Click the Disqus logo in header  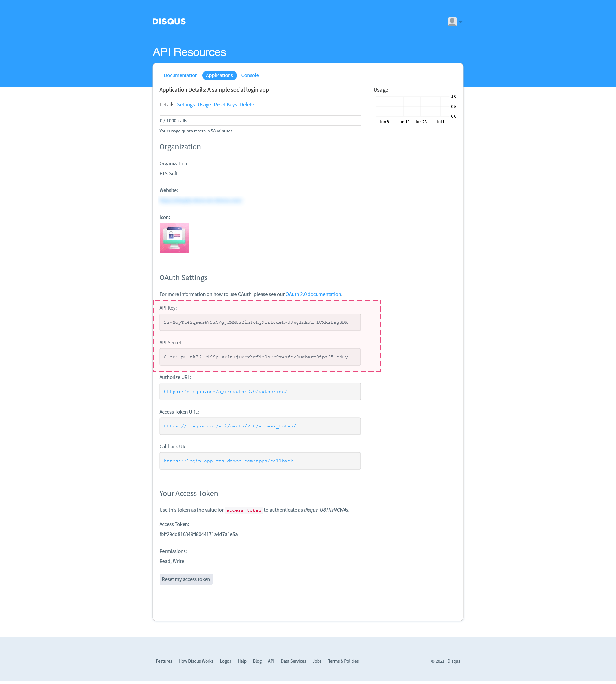point(169,21)
